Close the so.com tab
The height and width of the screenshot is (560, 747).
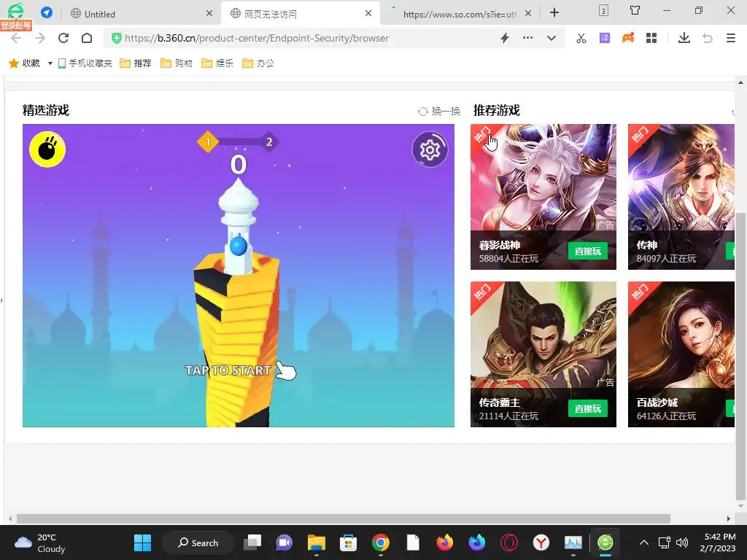click(528, 13)
